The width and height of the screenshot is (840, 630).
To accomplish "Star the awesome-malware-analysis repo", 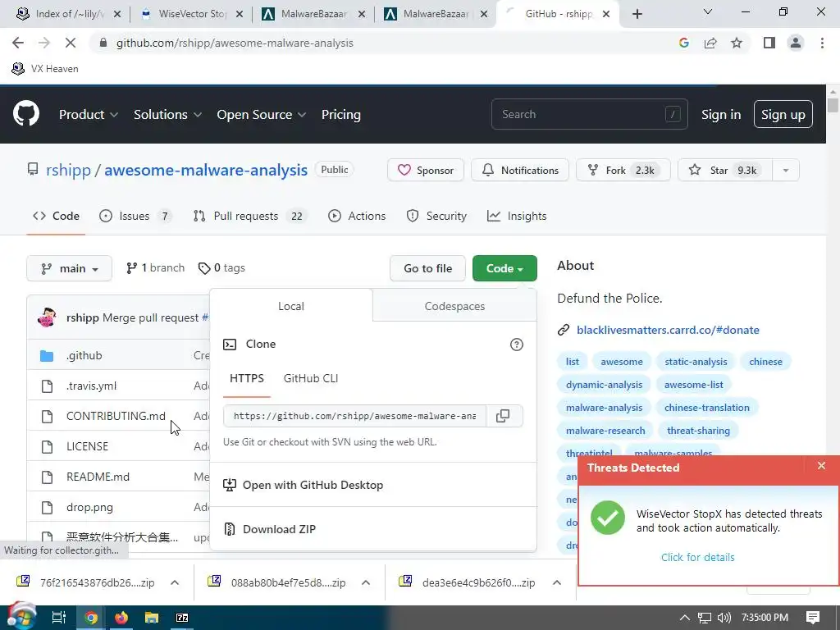I will point(725,171).
